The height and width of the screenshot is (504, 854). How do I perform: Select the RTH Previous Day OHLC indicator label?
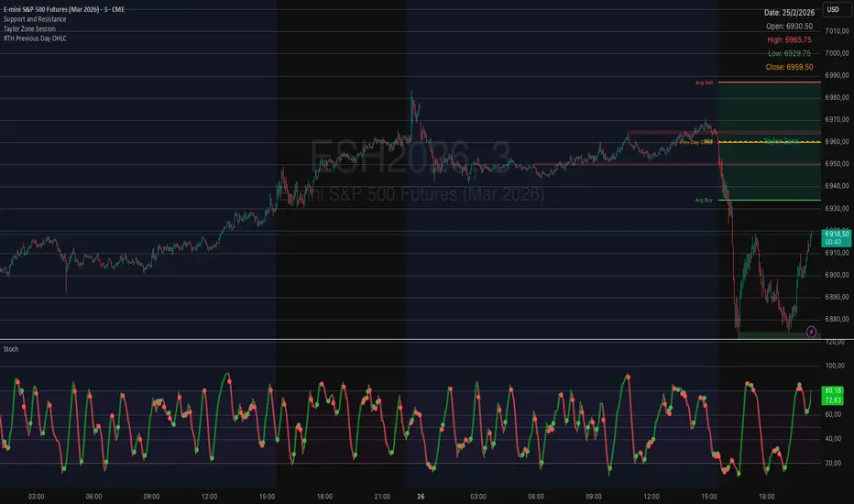tap(35, 38)
